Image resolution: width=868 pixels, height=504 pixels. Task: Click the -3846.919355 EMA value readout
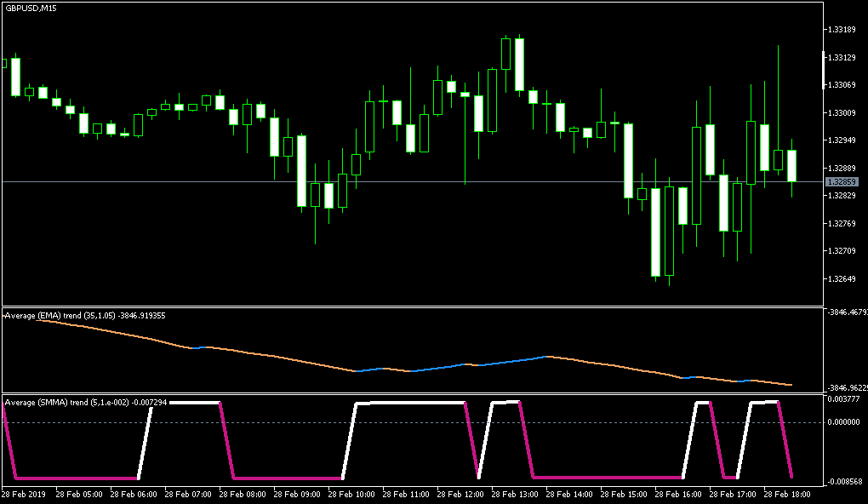[142, 314]
